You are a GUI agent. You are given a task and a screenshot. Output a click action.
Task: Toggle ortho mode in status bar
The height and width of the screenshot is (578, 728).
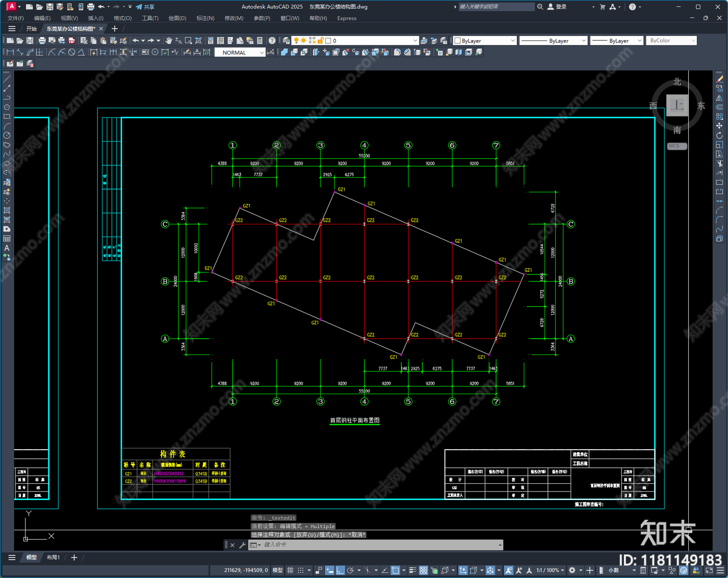[x=340, y=570]
